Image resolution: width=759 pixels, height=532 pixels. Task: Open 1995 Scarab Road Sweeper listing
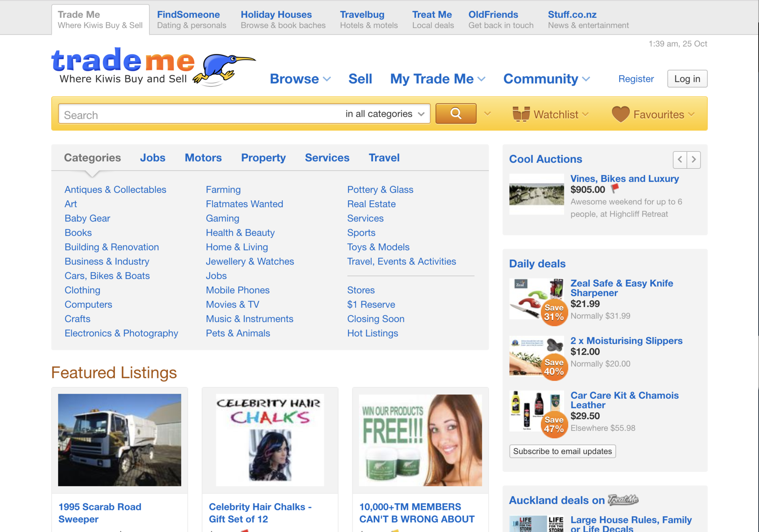point(100,513)
